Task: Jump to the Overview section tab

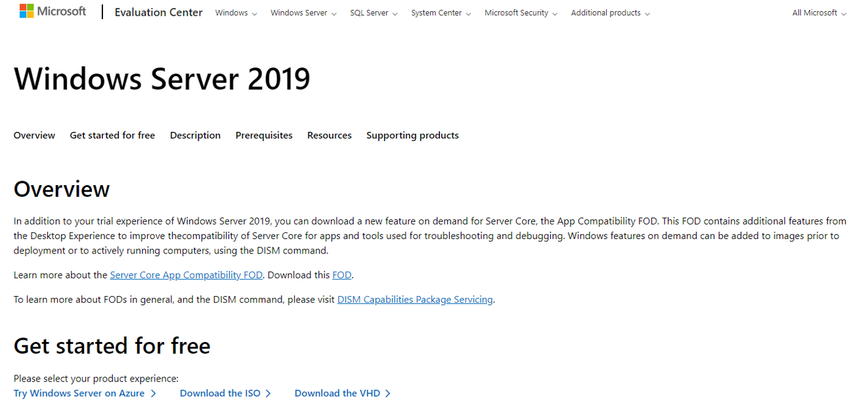Action: pos(34,135)
